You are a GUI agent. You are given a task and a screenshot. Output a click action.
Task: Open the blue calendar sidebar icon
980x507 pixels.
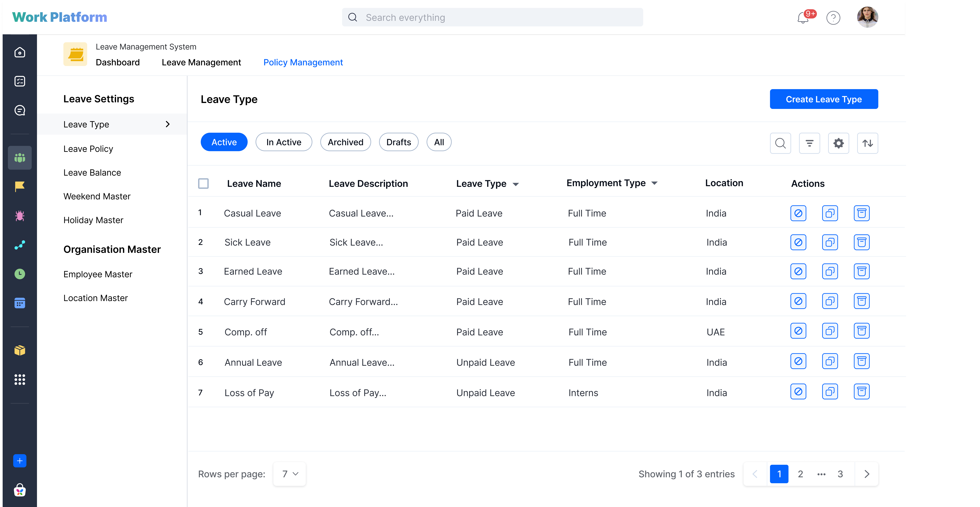click(x=20, y=303)
